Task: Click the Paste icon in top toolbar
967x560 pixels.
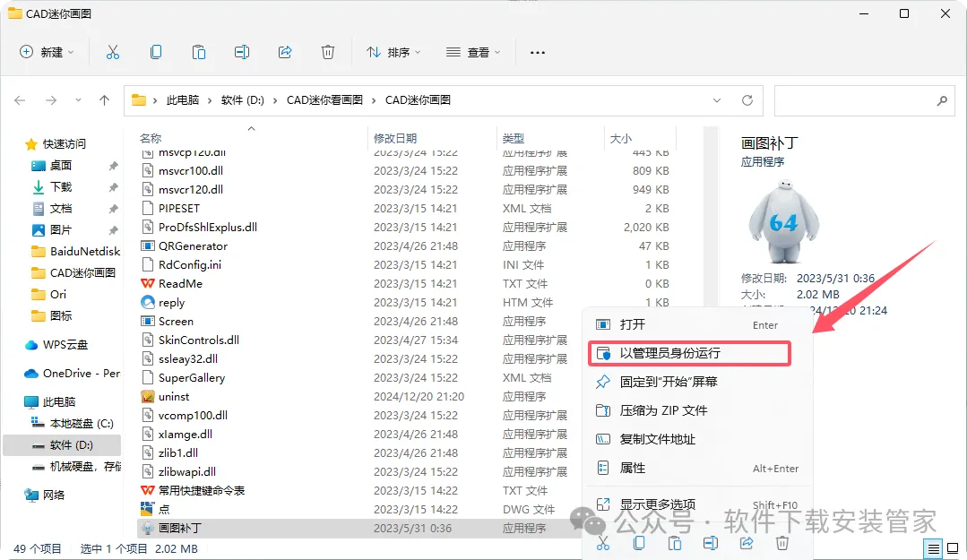Action: point(199,53)
